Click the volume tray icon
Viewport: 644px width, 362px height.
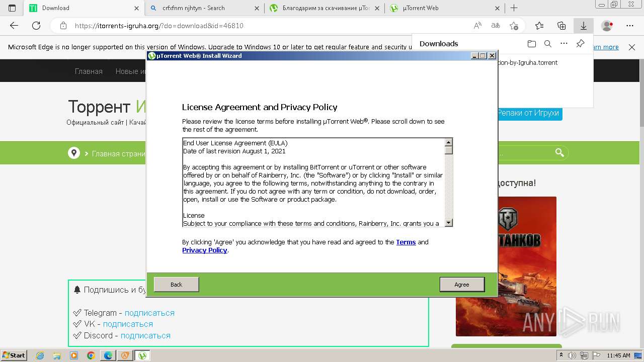572,355
